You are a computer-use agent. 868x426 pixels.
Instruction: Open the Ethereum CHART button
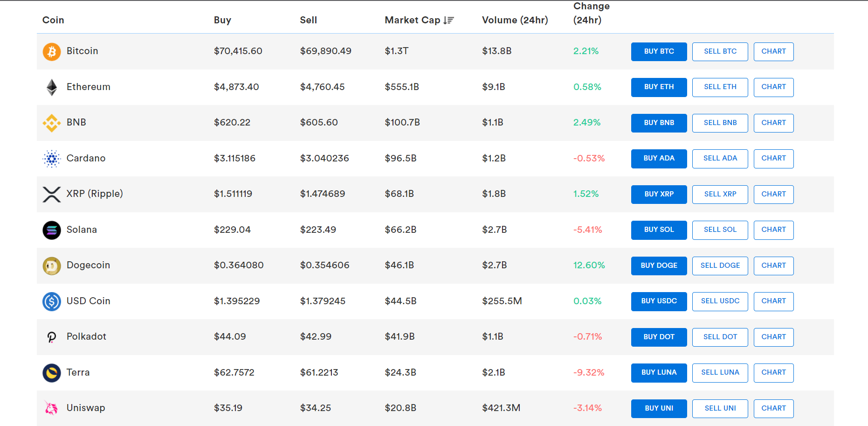tap(774, 87)
